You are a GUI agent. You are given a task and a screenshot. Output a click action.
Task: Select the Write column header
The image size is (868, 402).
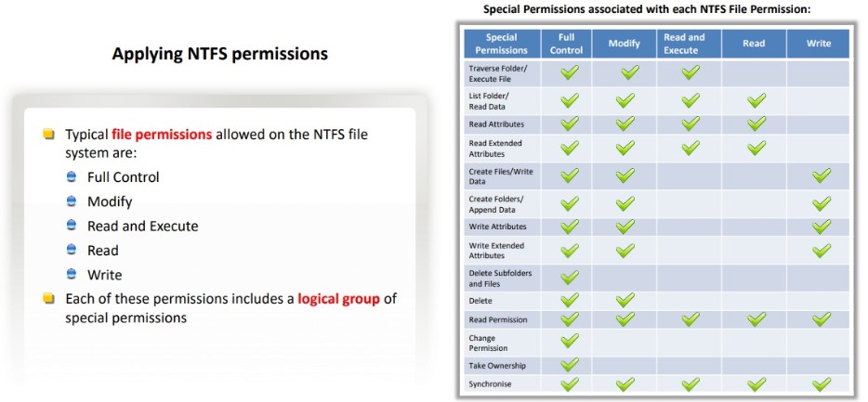click(x=818, y=44)
